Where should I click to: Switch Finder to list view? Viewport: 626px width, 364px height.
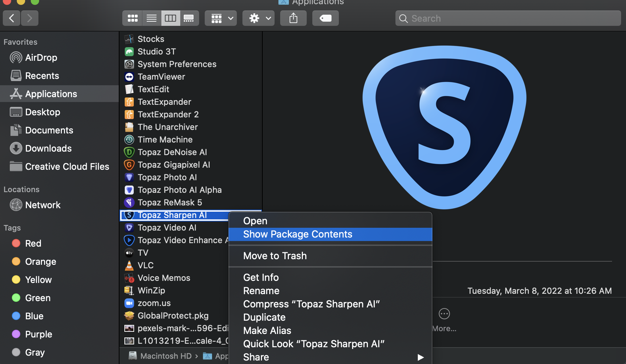152,18
